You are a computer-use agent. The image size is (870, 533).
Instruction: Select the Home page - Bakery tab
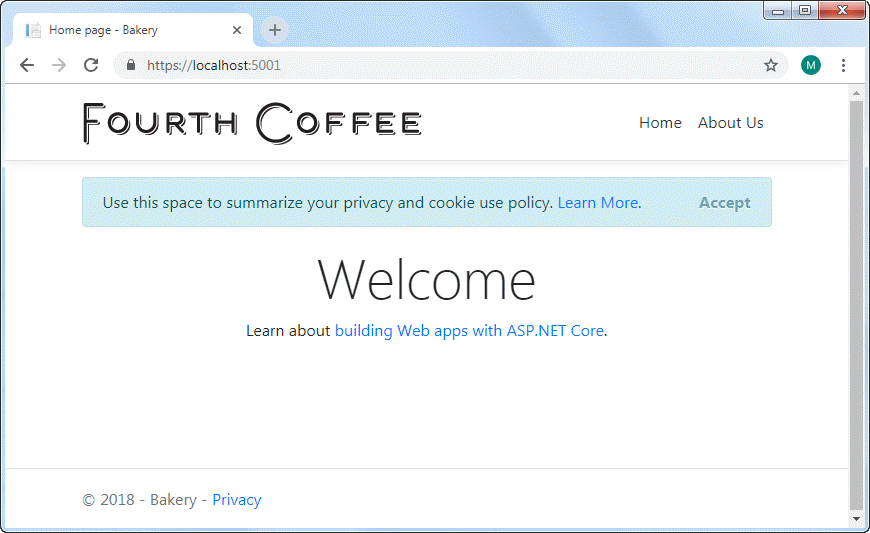click(x=133, y=30)
